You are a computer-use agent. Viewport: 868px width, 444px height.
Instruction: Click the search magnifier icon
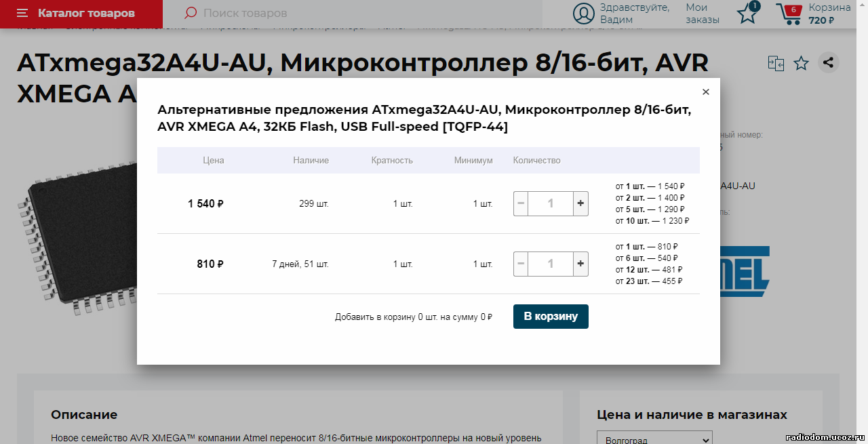[x=191, y=13]
